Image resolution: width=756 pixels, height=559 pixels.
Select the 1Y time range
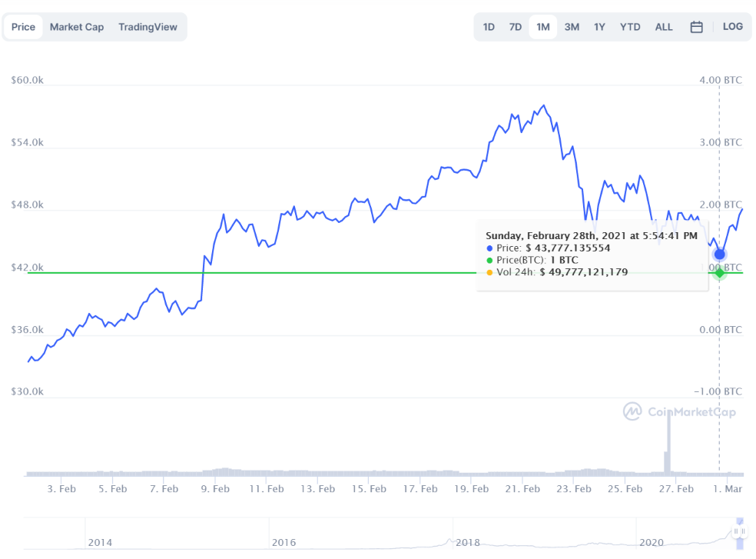pos(599,27)
